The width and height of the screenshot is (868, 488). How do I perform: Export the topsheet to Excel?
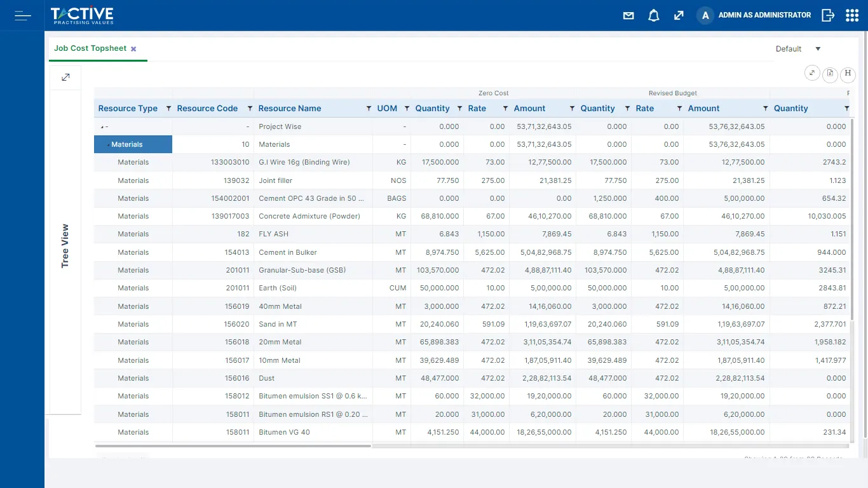pyautogui.click(x=830, y=74)
